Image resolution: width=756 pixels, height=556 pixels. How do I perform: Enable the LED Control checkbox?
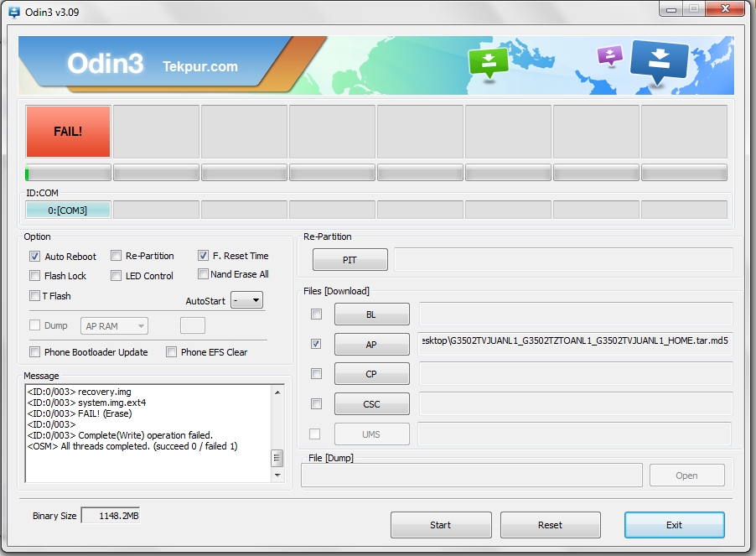(x=116, y=275)
